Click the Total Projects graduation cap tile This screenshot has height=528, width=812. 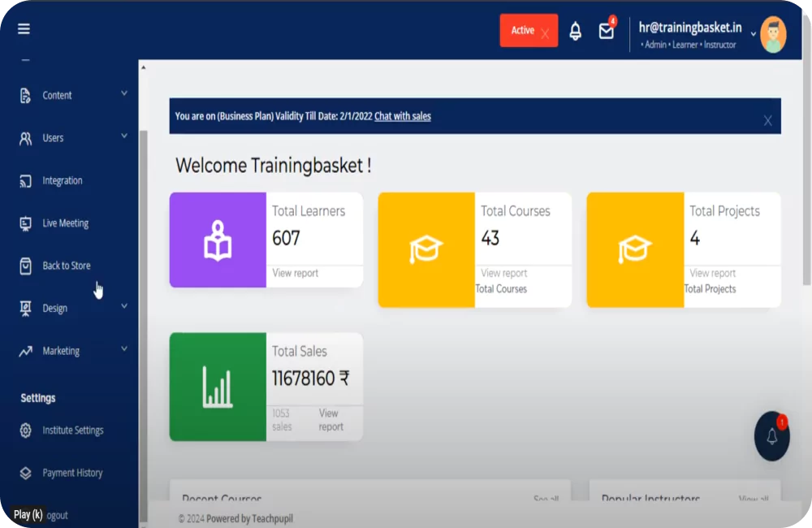pyautogui.click(x=636, y=249)
